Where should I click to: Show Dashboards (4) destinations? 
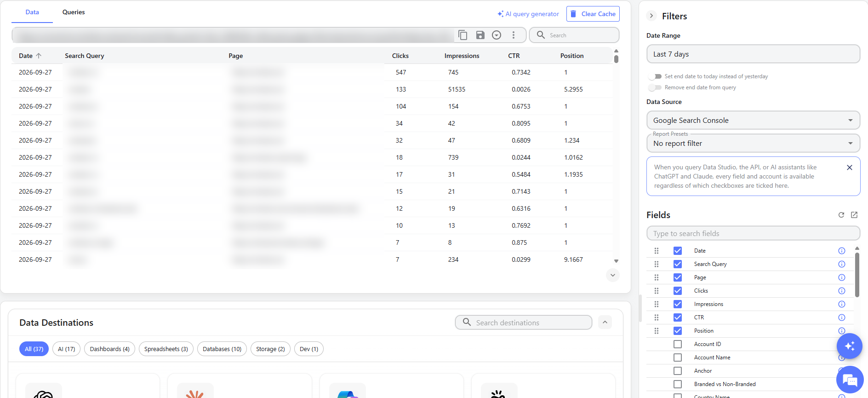(110, 349)
